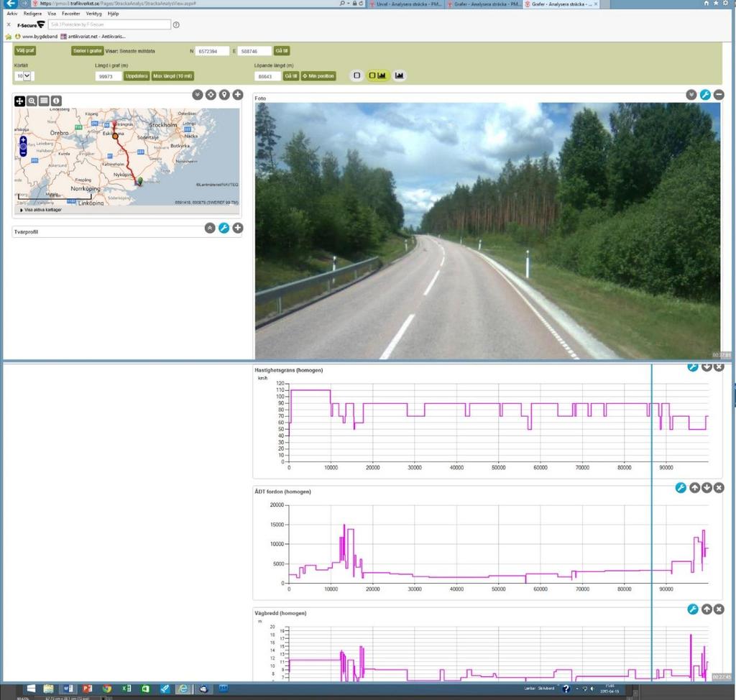The width and height of the screenshot is (736, 700).
Task: Click the Längd i graf input field
Action: point(109,76)
